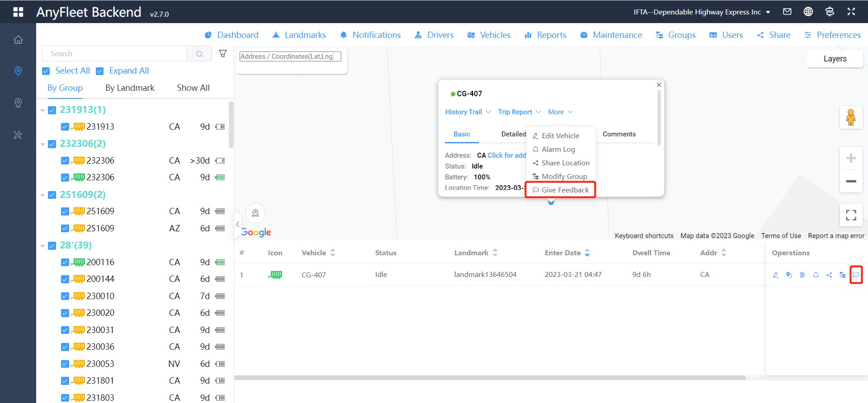Viewport: 868px width, 403px height.
Task: Collapse the 232306(2) group
Action: click(x=42, y=145)
